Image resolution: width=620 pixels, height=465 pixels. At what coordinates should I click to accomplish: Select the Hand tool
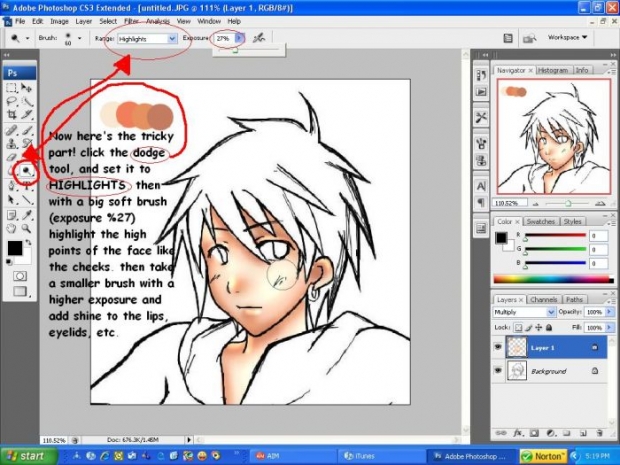[x=12, y=229]
